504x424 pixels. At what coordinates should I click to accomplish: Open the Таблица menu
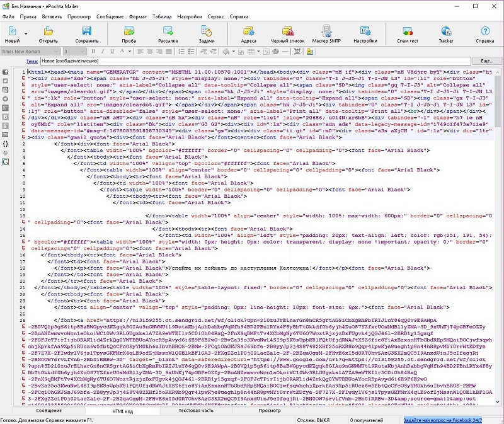pyautogui.click(x=162, y=17)
